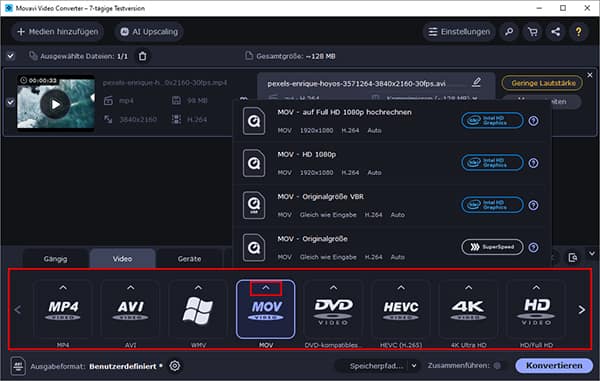Select the MOV Originalgröße preset

click(x=390, y=247)
